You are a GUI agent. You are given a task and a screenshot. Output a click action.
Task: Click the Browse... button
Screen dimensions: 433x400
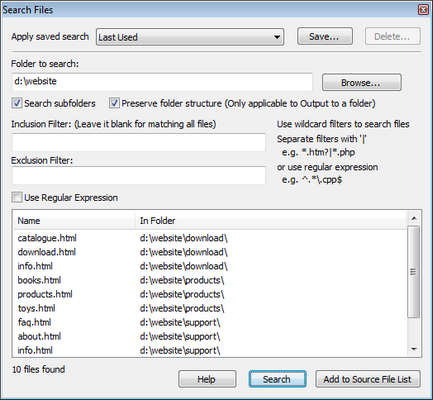pos(362,82)
